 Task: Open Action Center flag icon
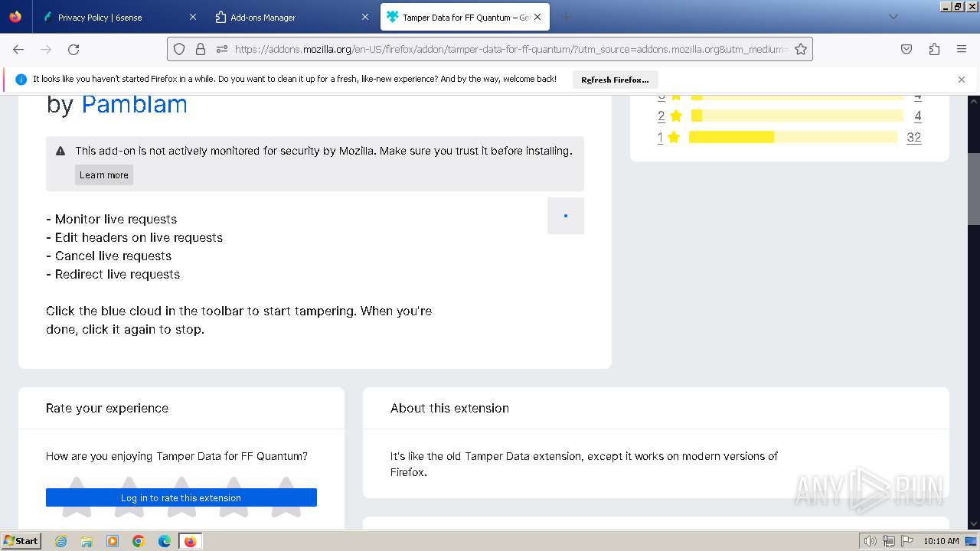(x=907, y=541)
